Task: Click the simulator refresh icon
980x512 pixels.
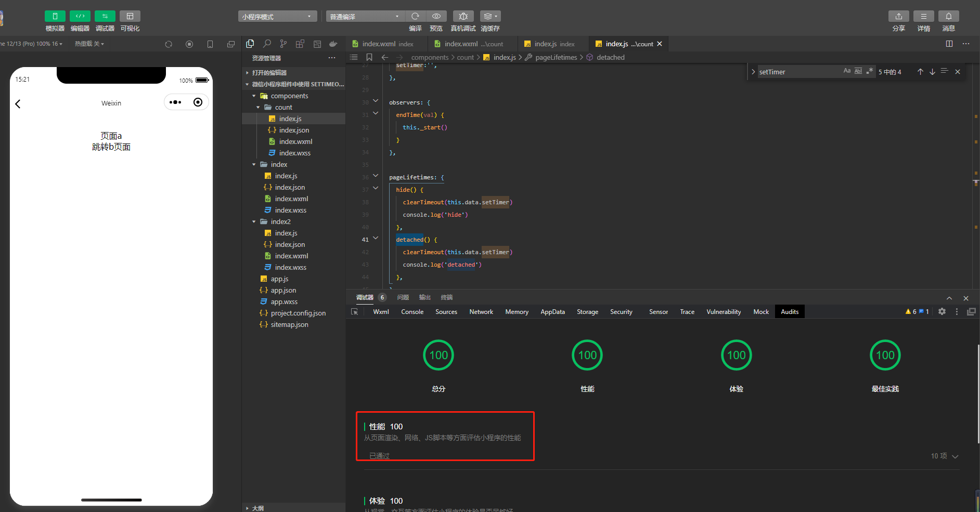Action: [169, 44]
